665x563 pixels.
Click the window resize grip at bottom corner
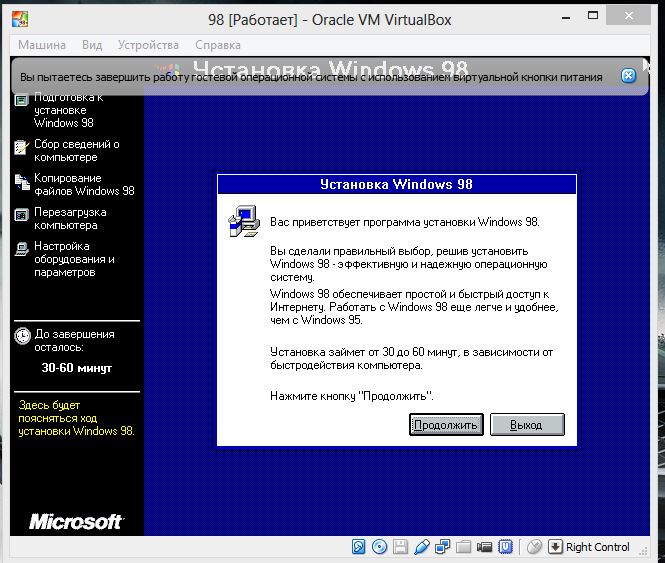(644, 551)
